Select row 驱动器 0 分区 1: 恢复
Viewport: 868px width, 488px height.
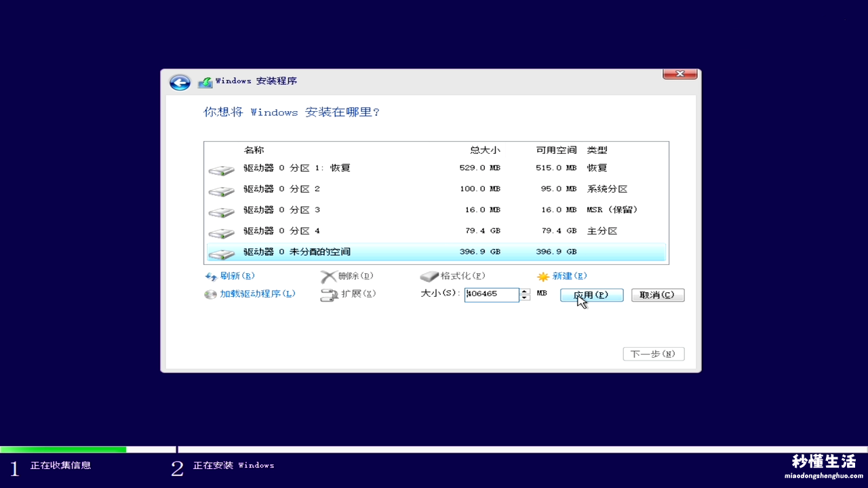coord(436,168)
